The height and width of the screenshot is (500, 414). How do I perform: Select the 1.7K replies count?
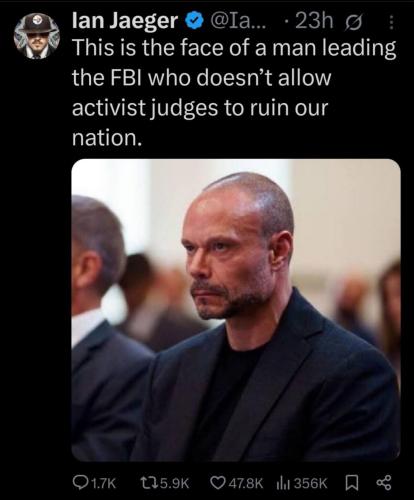pos(103,483)
